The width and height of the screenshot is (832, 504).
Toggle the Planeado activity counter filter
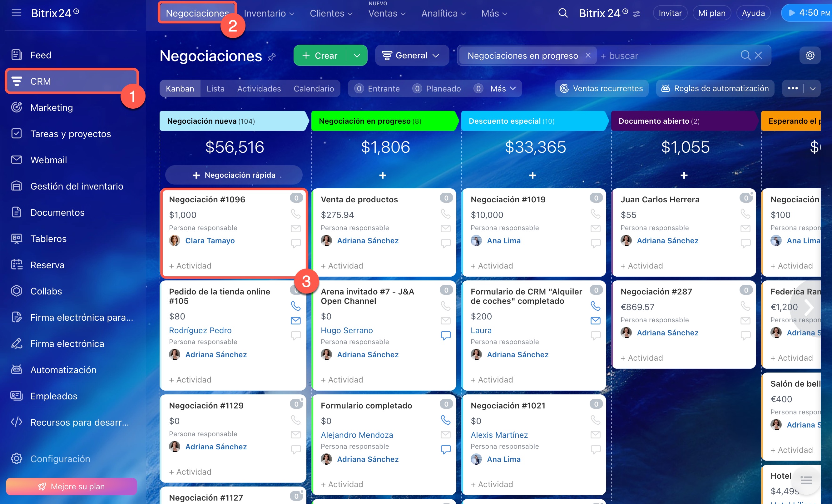point(437,88)
